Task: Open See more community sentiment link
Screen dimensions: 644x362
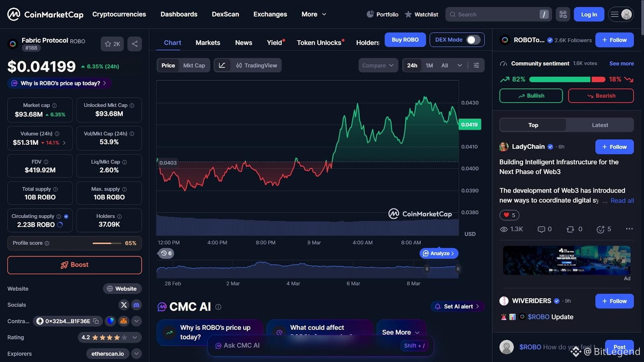Action: point(621,64)
